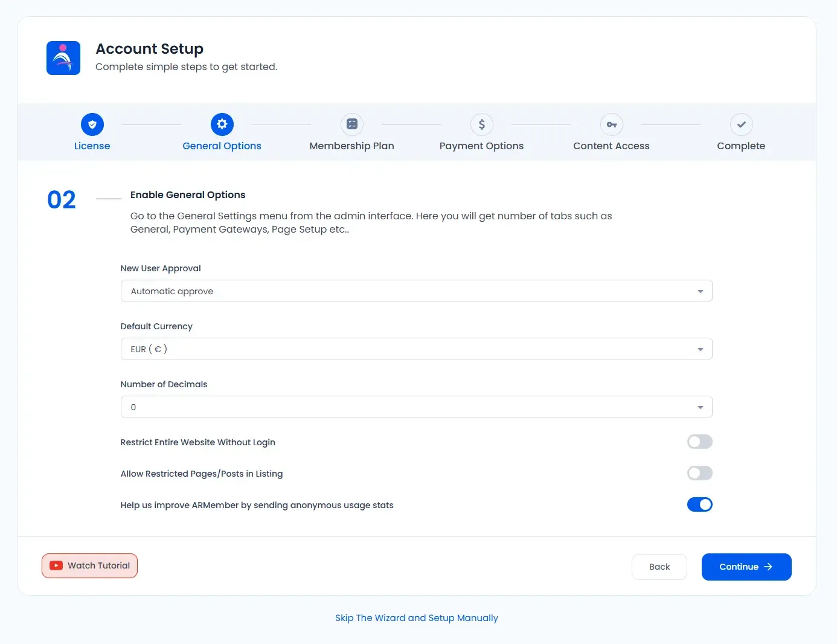Screen dimensions: 837x644
Task: Toggle Allow Restricted Pages/Posts in Listing
Action: coord(699,473)
